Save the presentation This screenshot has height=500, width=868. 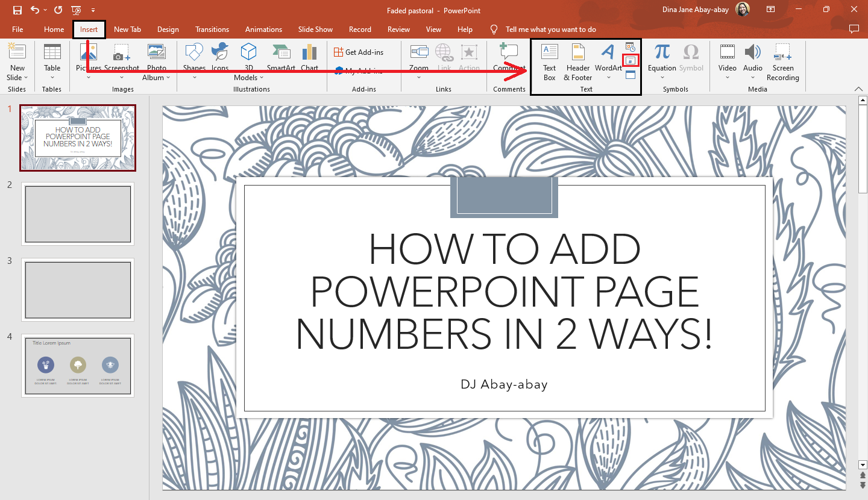tap(17, 10)
